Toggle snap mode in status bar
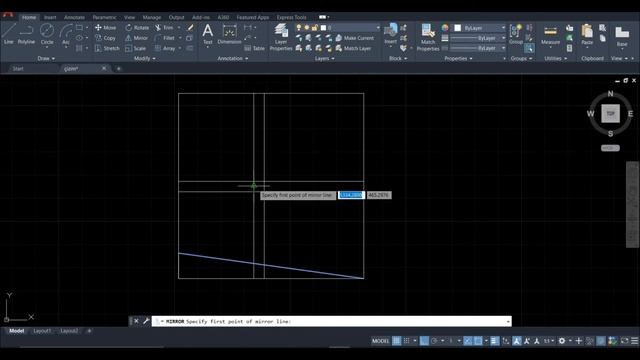Screen dimensions: 640x360 407,341
